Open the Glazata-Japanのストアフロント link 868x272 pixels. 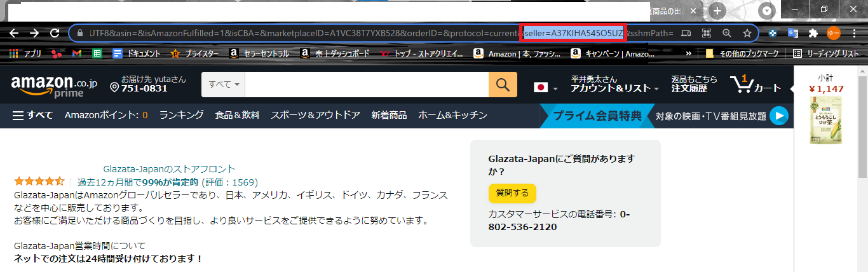click(169, 169)
